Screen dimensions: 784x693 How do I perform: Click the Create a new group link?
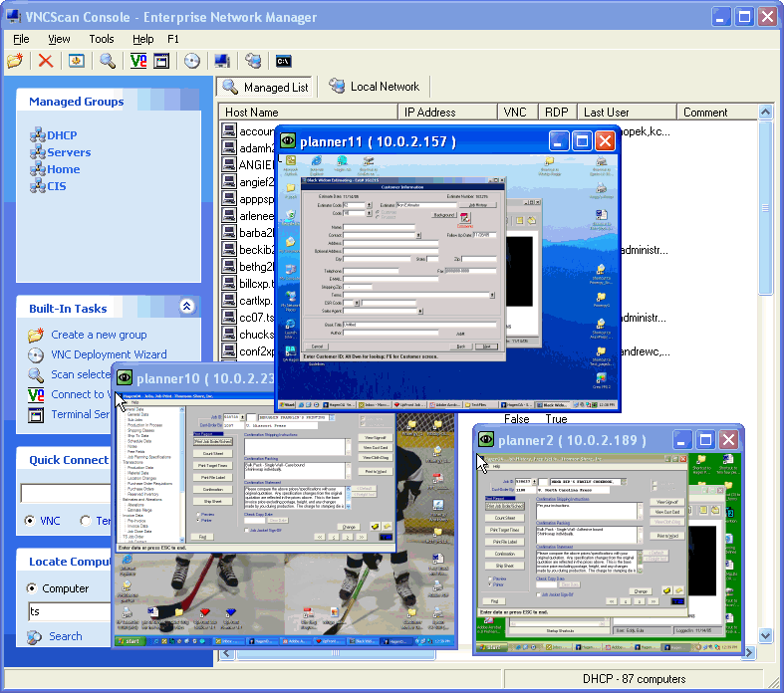point(99,335)
